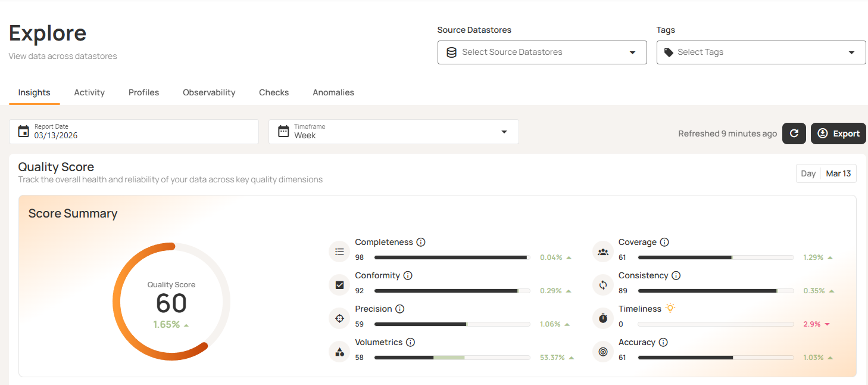
Task: Switch the Quality Score view to Day
Action: click(808, 173)
